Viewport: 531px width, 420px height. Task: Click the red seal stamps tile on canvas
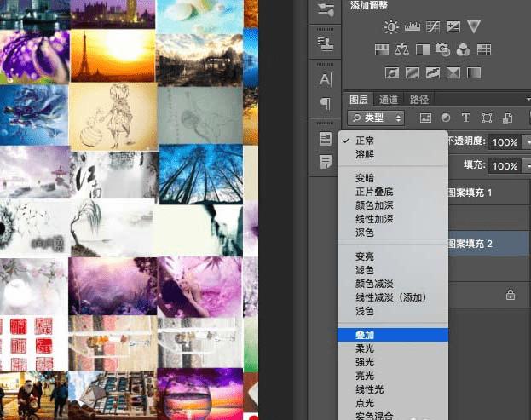point(34,342)
